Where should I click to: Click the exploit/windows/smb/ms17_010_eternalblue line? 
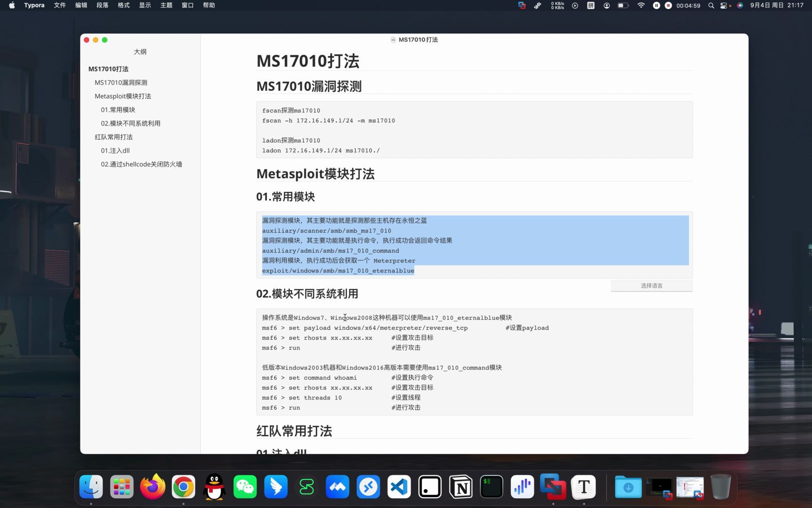338,270
